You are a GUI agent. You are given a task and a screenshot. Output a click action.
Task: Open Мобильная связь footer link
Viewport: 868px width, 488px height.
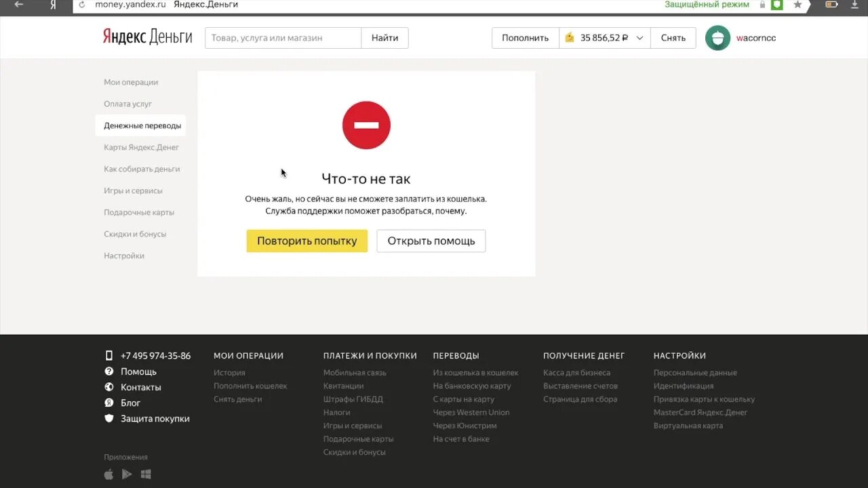(x=355, y=373)
